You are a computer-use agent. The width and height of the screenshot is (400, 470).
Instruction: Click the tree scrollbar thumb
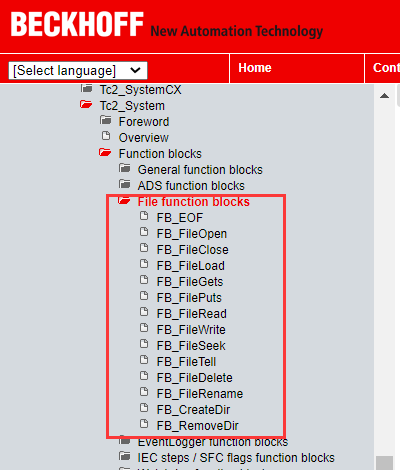384,463
